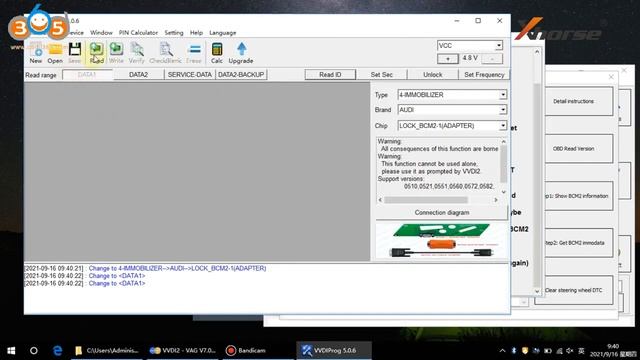This screenshot has width=640, height=360.
Task: Switch to VVDI2 - VAG taskbar item
Action: 183,351
